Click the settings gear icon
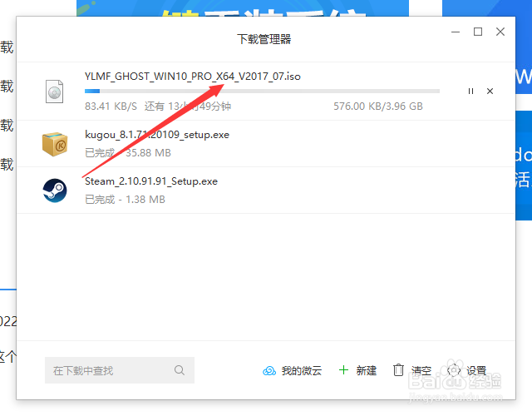This screenshot has height=416, width=532. coord(454,370)
